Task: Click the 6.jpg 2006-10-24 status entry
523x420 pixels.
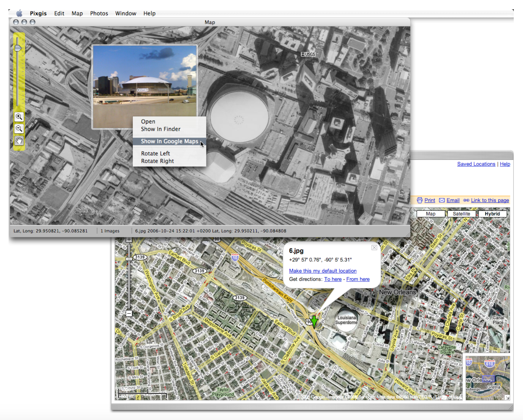Action: coord(211,231)
